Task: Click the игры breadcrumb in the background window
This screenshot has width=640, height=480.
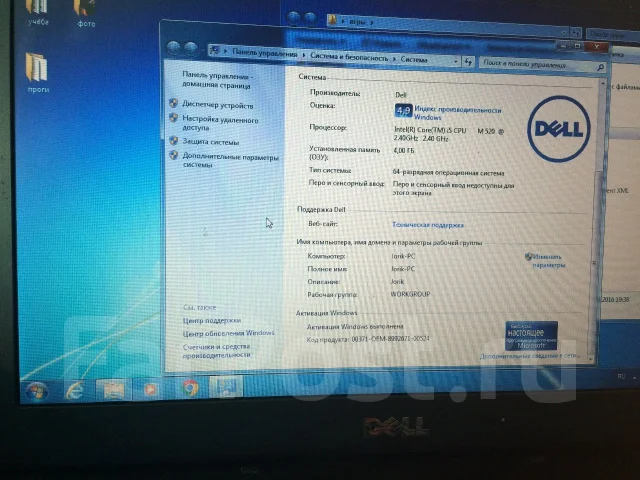Action: [x=357, y=22]
